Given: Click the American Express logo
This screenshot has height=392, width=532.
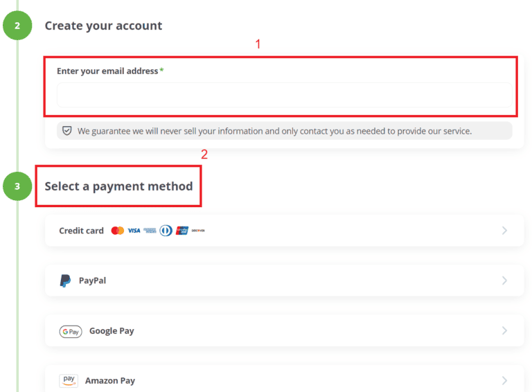Looking at the screenshot, I should pos(150,231).
